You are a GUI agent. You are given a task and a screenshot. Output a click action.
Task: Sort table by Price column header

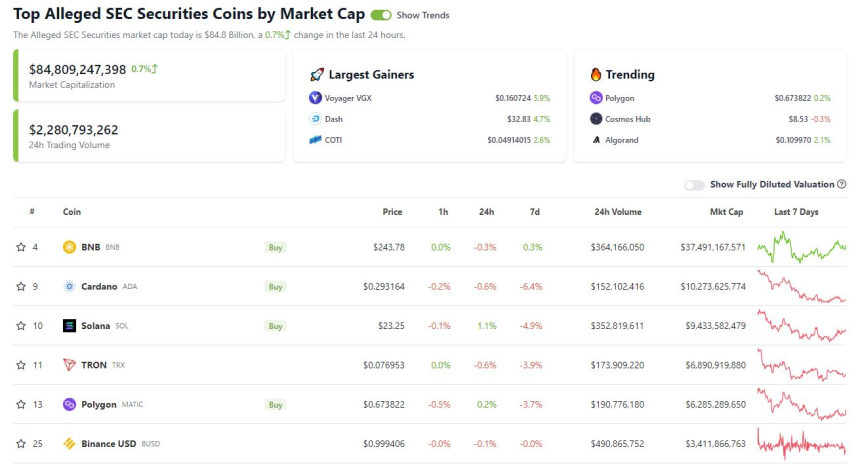(392, 212)
